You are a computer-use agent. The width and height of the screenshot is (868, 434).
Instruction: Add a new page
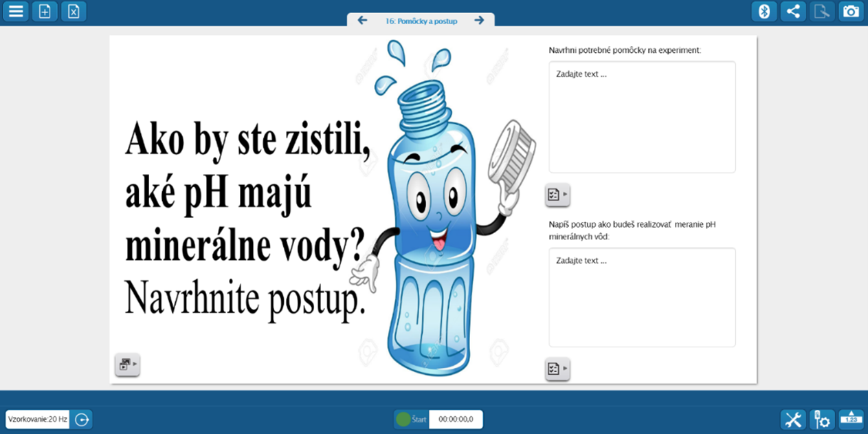click(x=45, y=12)
